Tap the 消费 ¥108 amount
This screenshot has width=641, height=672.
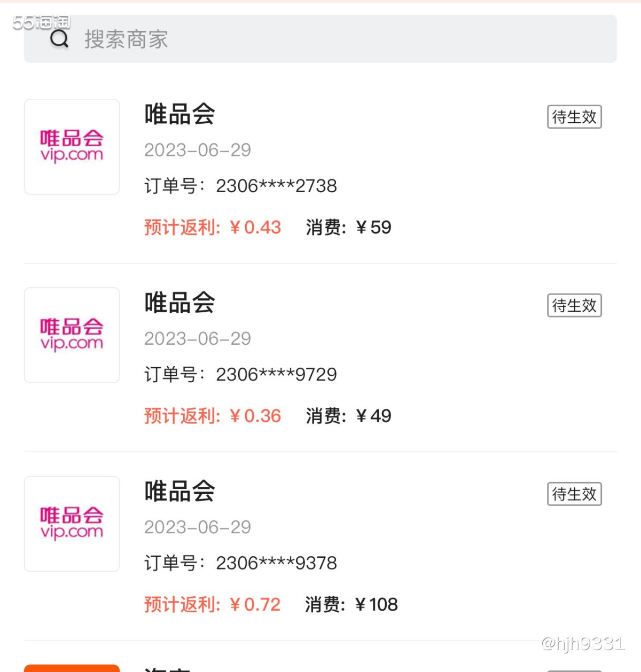coord(351,604)
